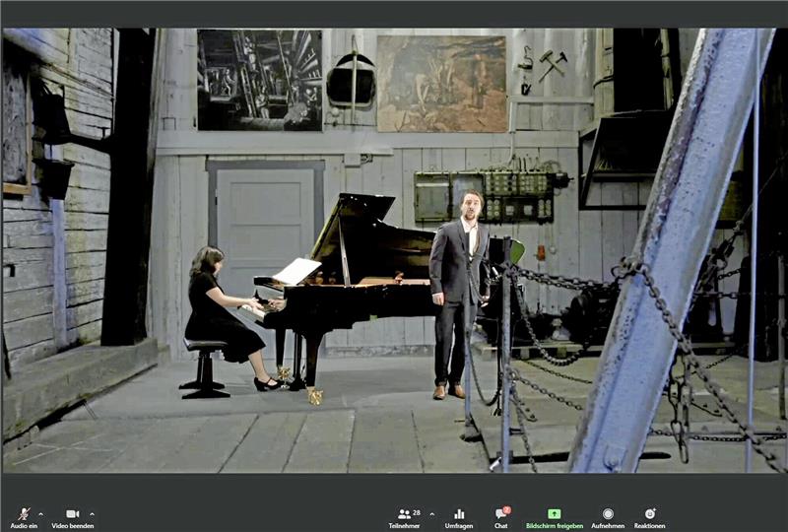Toggle the camera icon to stop video
788x532 pixels.
[x=72, y=513]
